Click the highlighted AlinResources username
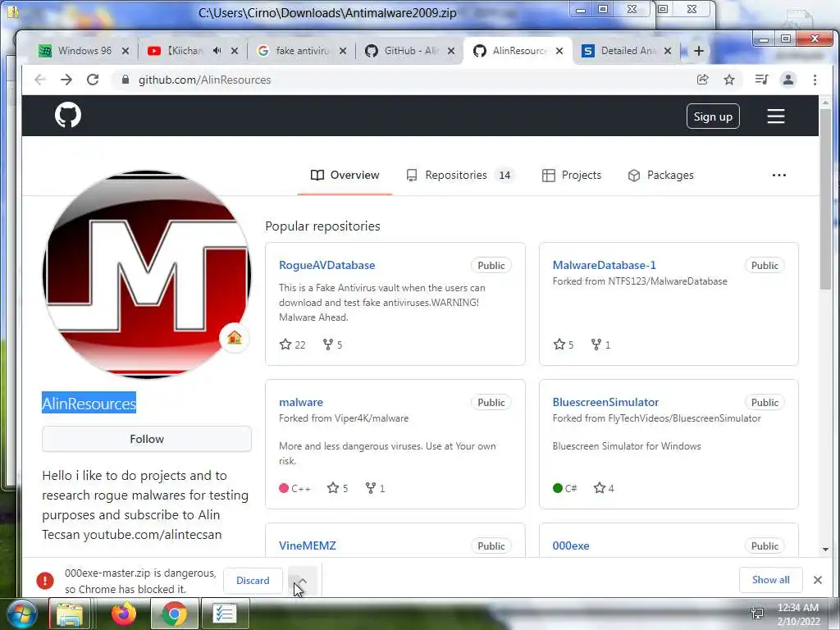Image resolution: width=840 pixels, height=630 pixels. [89, 404]
